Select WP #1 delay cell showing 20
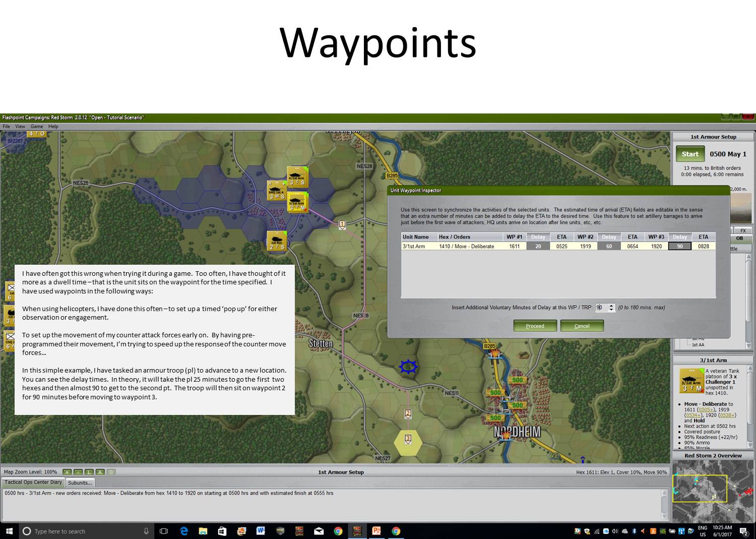The width and height of the screenshot is (756, 539). 538,247
